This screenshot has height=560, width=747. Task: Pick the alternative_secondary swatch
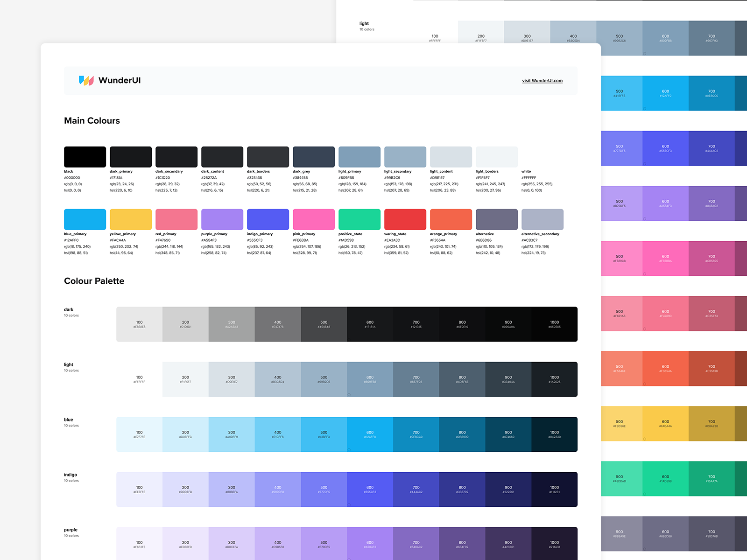pos(543,219)
